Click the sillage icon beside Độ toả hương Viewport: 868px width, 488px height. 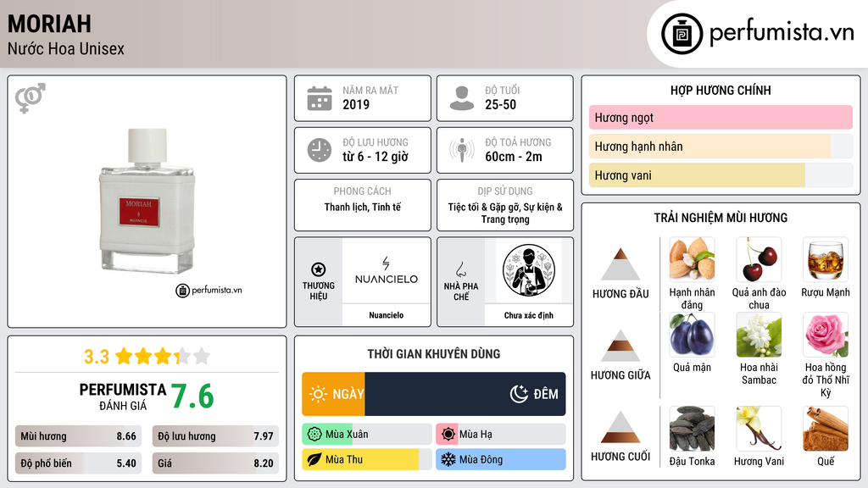462,150
